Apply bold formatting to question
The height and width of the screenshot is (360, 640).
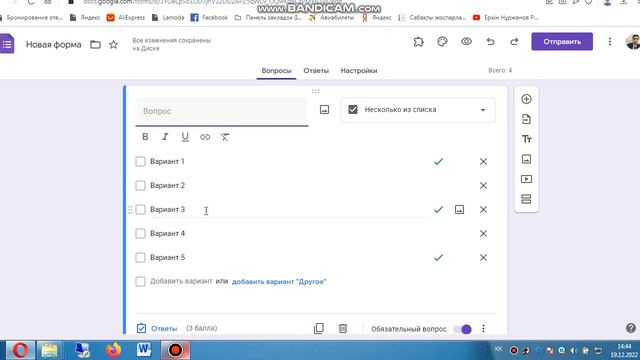click(x=145, y=137)
